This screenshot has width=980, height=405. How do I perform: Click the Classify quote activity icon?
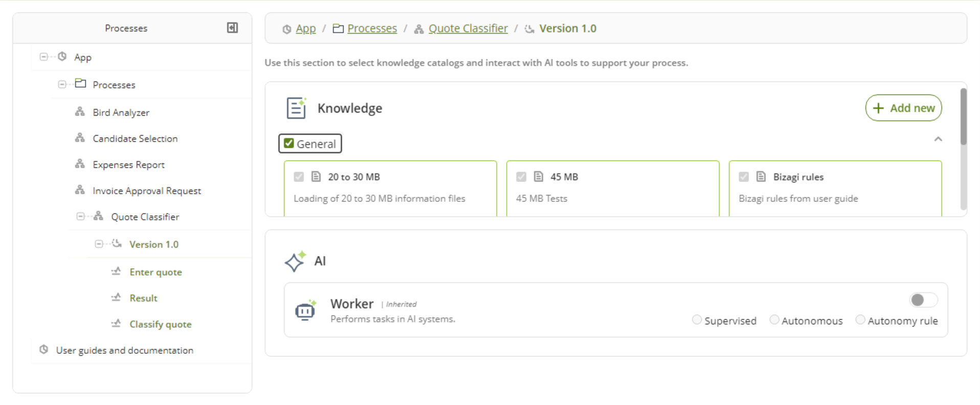point(117,324)
